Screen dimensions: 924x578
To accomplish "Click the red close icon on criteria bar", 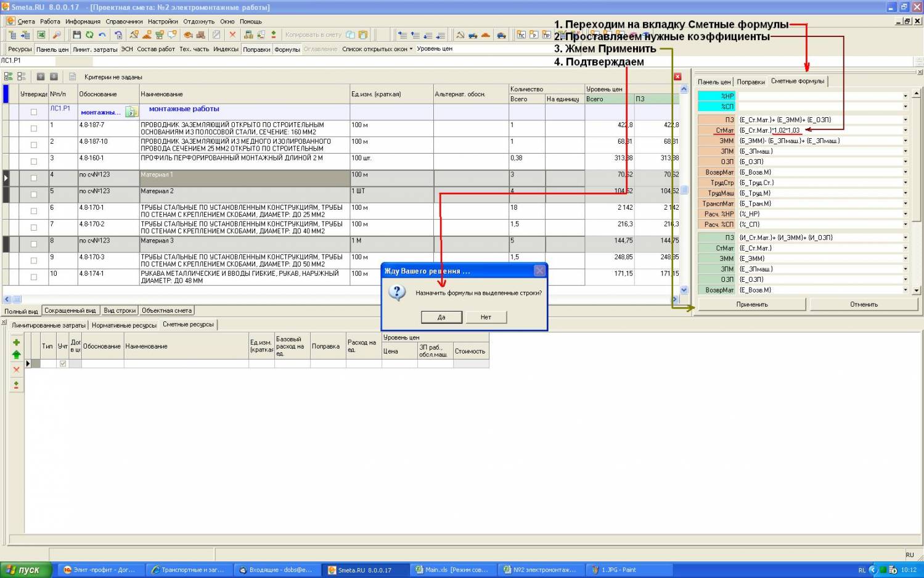I will coord(677,76).
